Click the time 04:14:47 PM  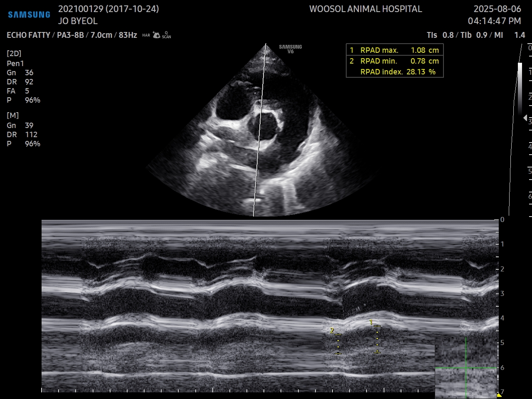[x=495, y=21]
